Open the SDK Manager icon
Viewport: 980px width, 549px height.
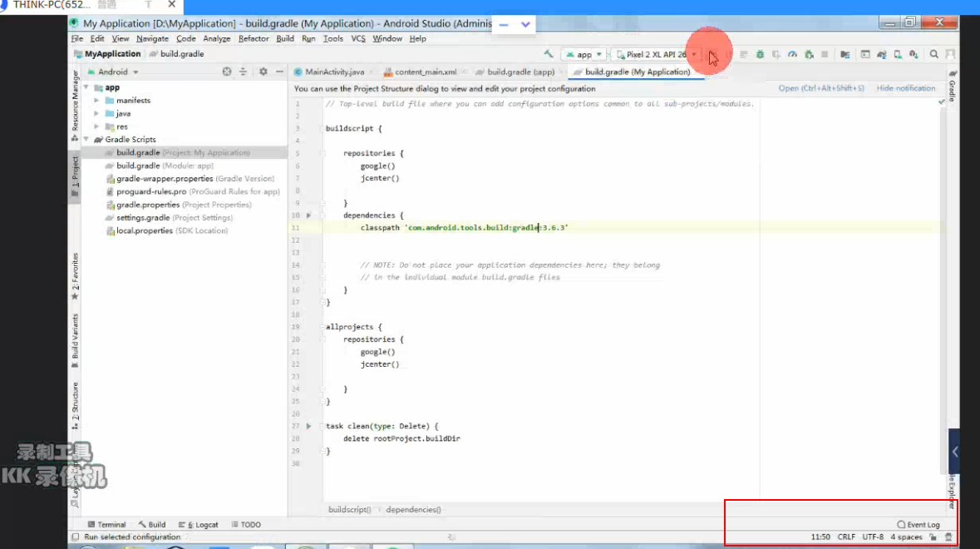[914, 54]
